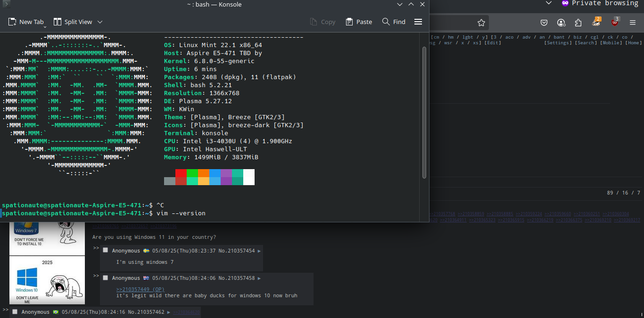Click the 'OS: Linux Mint 22.1 x86_64' line
The width and height of the screenshot is (644, 318).
click(213, 45)
